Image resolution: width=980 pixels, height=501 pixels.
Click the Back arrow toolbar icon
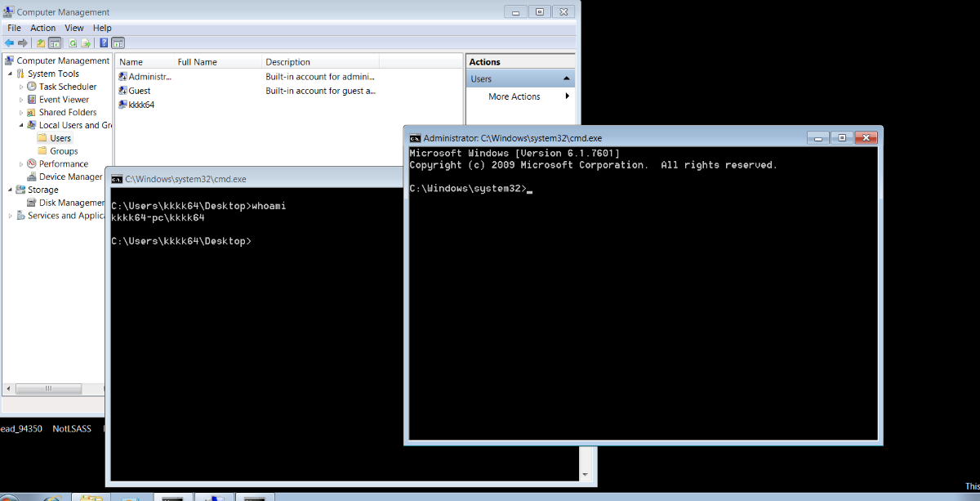9,42
